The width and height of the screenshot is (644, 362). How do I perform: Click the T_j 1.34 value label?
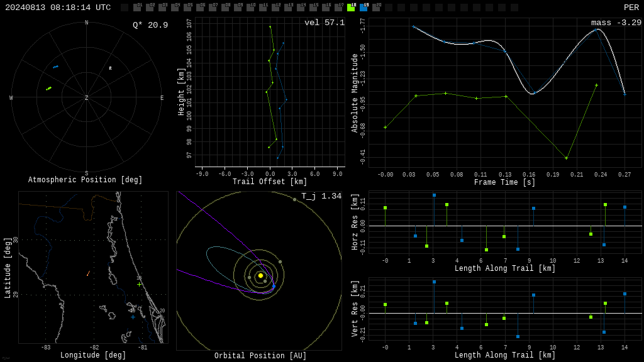(321, 196)
